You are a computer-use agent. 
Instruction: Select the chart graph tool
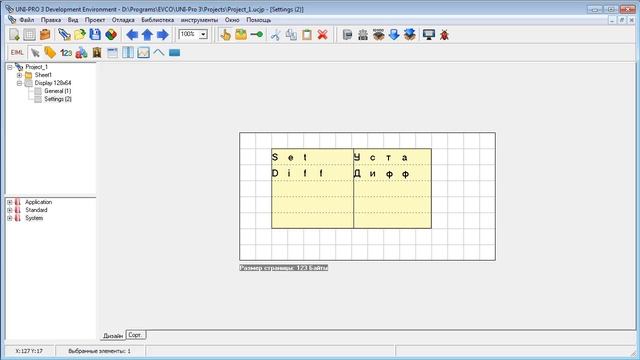click(143, 53)
